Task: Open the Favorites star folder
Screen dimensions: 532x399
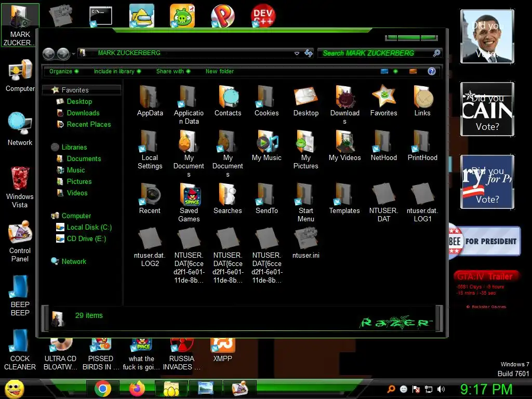Action: (383, 101)
